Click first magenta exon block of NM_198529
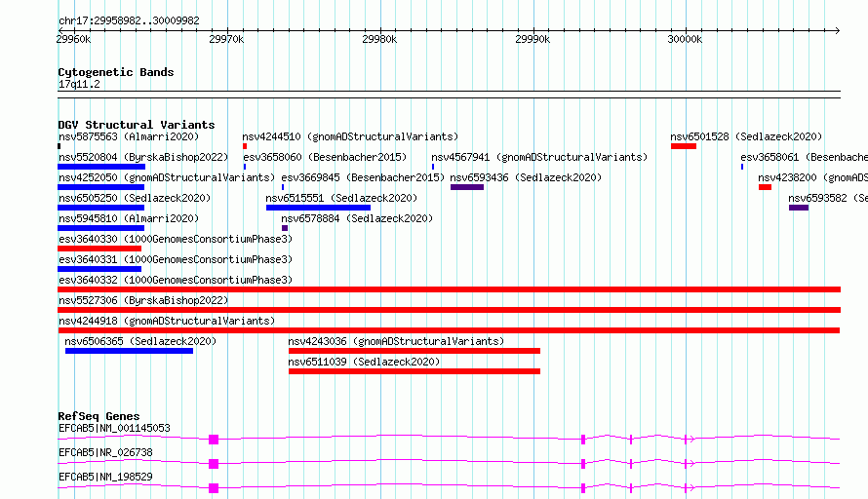 [x=214, y=488]
